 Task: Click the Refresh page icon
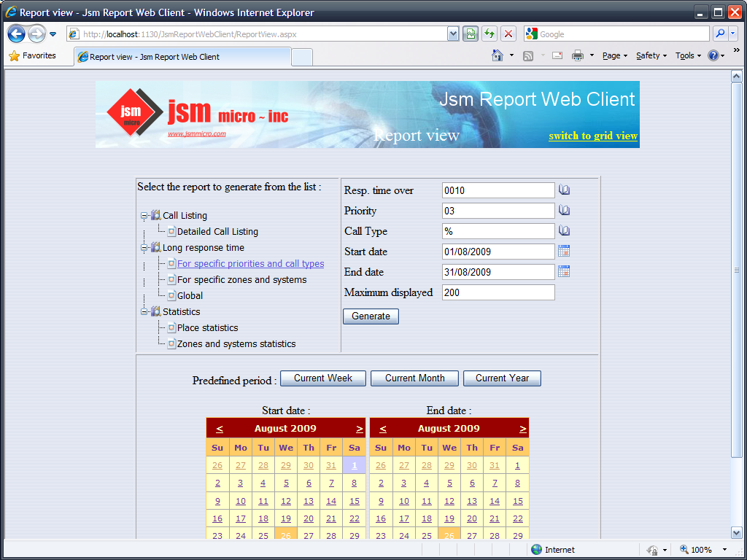click(x=489, y=34)
